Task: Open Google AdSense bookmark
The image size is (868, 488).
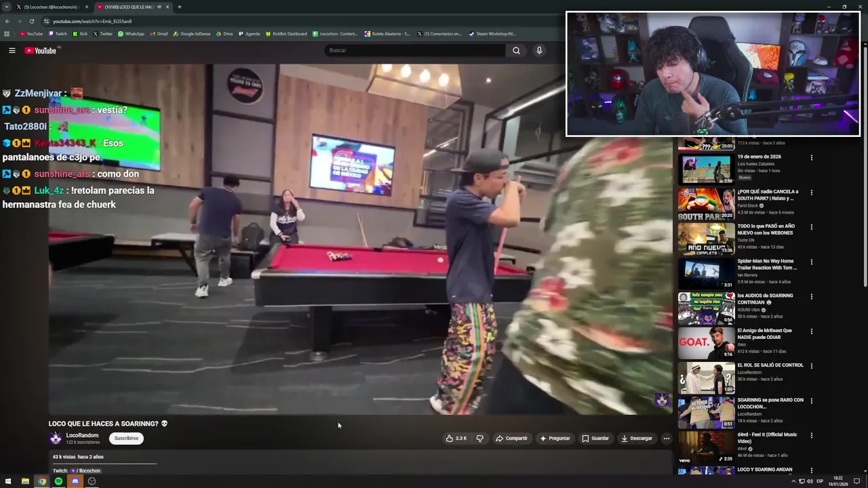Action: coord(192,34)
